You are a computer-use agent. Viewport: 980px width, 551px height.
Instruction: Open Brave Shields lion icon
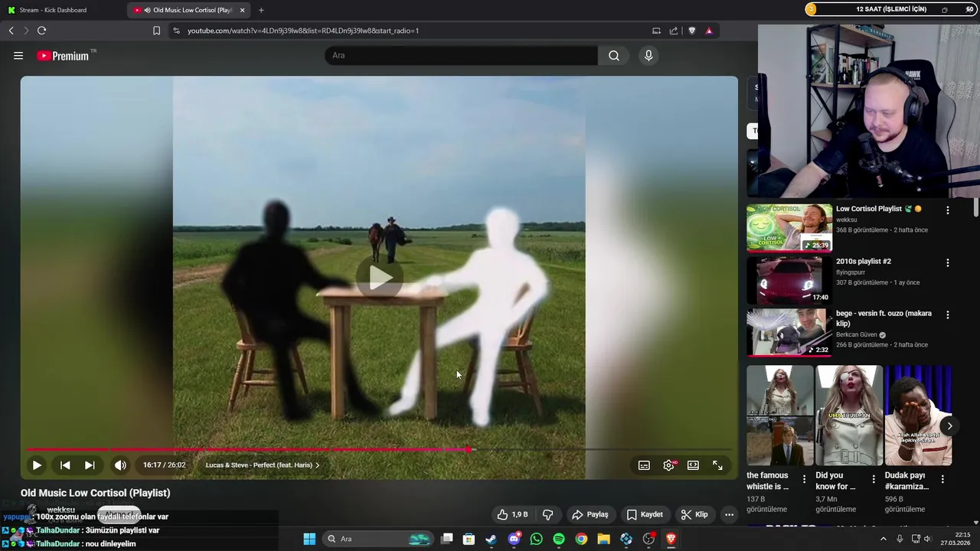click(692, 31)
